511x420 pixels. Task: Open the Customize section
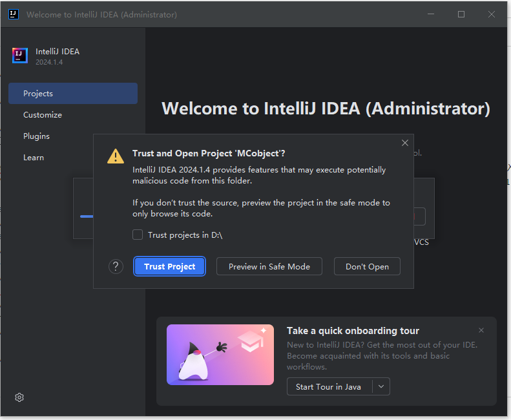point(43,115)
